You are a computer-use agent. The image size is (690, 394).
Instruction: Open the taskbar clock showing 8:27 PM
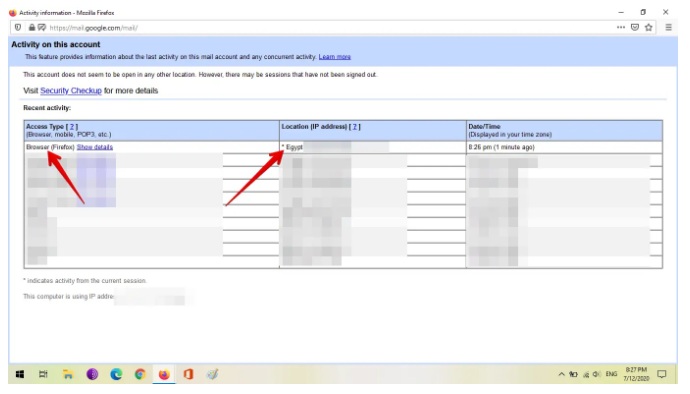(636, 374)
